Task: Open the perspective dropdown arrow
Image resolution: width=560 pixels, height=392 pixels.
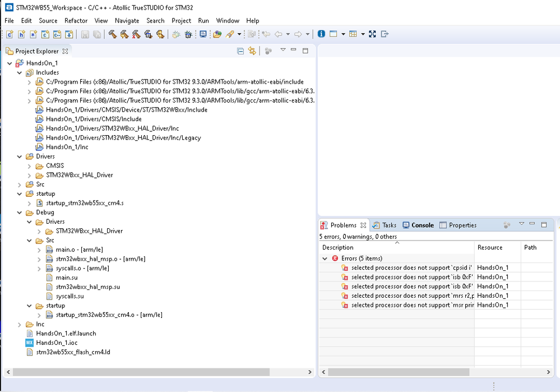Action: tap(343, 34)
